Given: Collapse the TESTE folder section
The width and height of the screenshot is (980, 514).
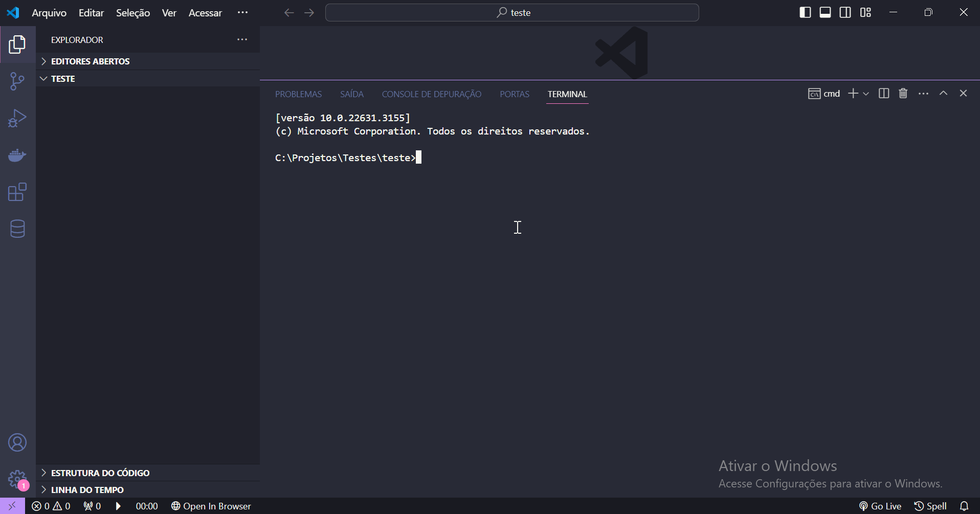Looking at the screenshot, I should pyautogui.click(x=148, y=79).
